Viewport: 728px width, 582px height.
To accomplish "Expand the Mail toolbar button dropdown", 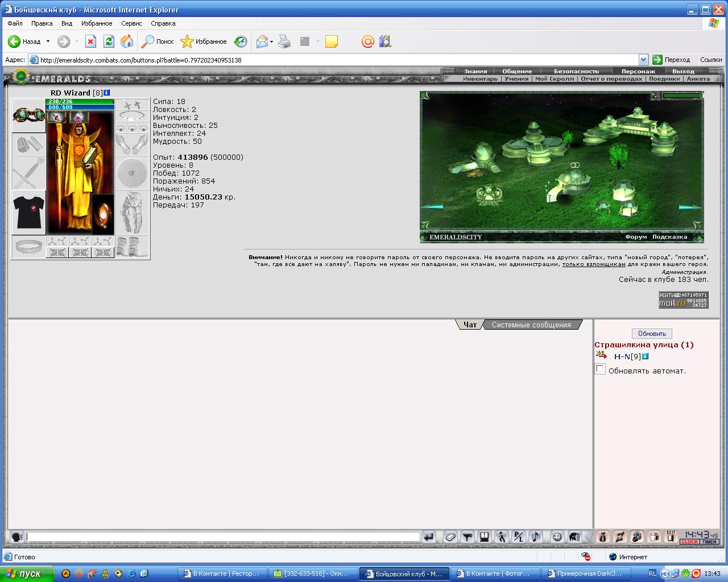I will (x=271, y=41).
